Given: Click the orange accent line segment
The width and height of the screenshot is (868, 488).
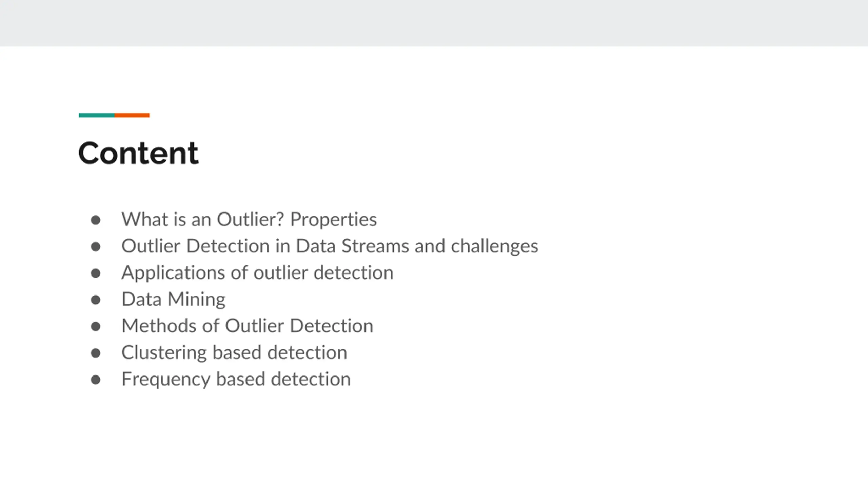Looking at the screenshot, I should coord(132,115).
